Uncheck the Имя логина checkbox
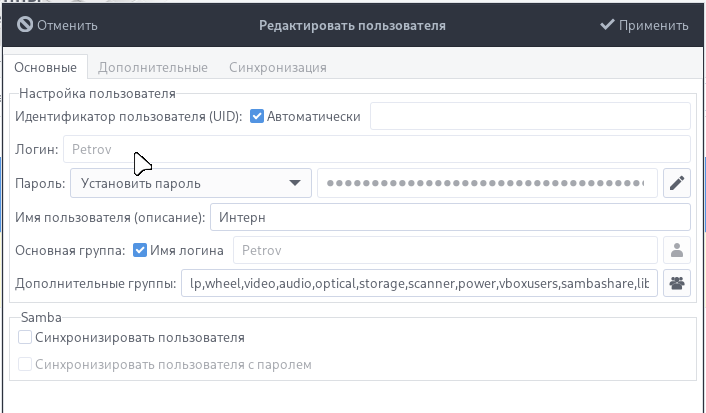Viewport: 706px width, 413px height. point(140,250)
